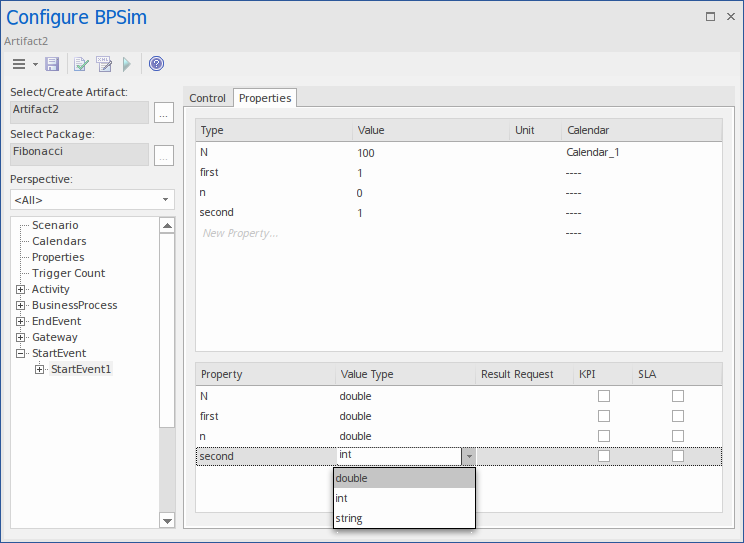Open the hamburger menu in the toolbar
The height and width of the screenshot is (543, 744).
click(x=18, y=64)
